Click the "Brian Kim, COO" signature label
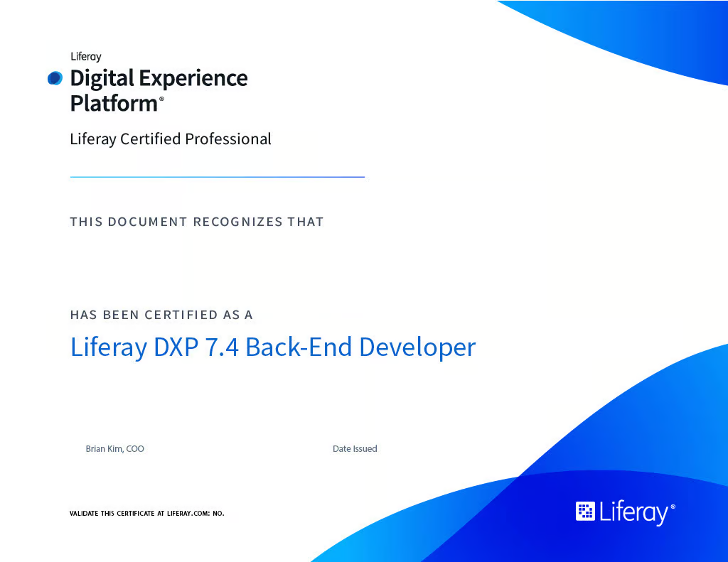 [x=114, y=449]
